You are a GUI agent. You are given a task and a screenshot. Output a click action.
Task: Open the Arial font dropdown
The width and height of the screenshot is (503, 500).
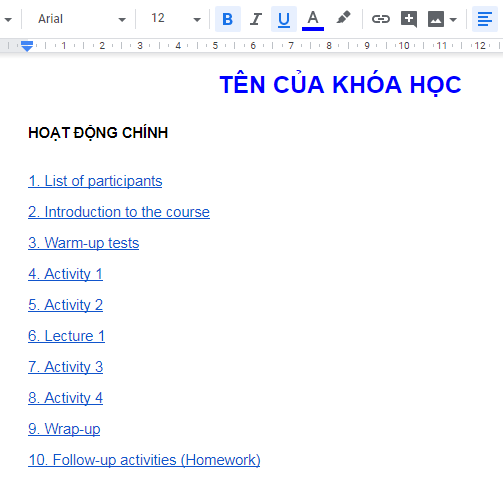pos(81,19)
